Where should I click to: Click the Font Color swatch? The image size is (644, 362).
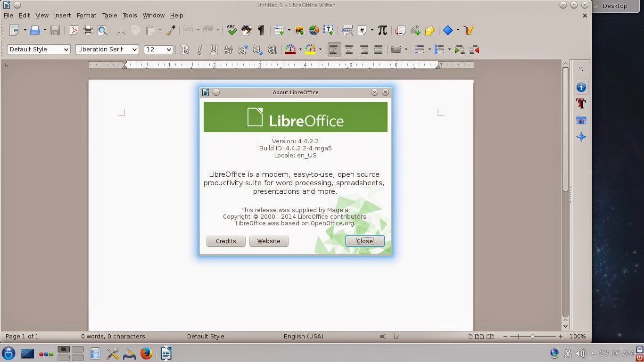(x=290, y=49)
